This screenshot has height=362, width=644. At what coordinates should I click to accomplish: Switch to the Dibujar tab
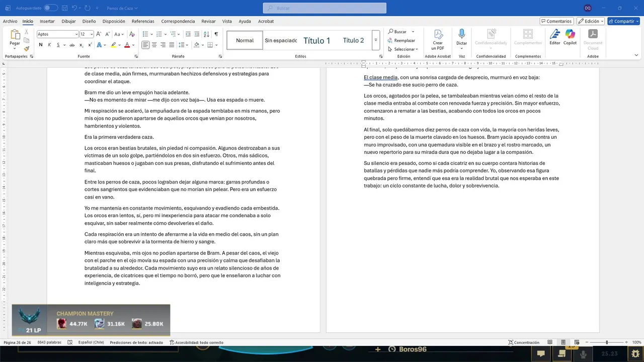[x=68, y=21]
